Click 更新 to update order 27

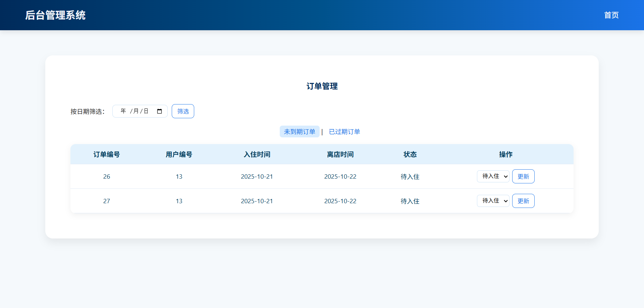pos(523,201)
